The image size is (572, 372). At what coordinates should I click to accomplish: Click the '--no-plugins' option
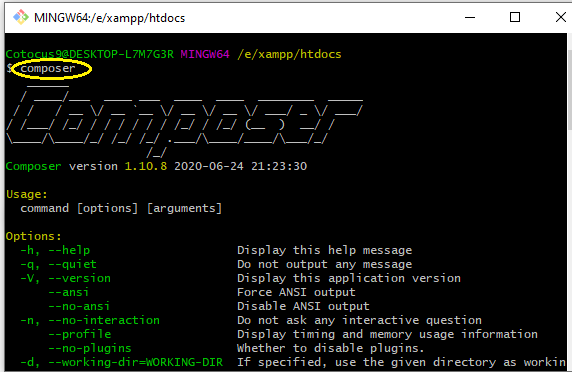90,348
